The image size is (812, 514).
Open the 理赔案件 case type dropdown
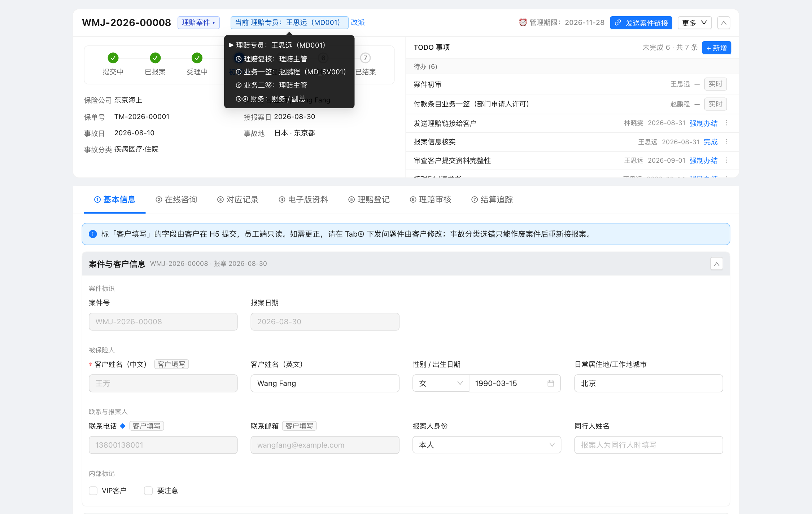pyautogui.click(x=198, y=23)
